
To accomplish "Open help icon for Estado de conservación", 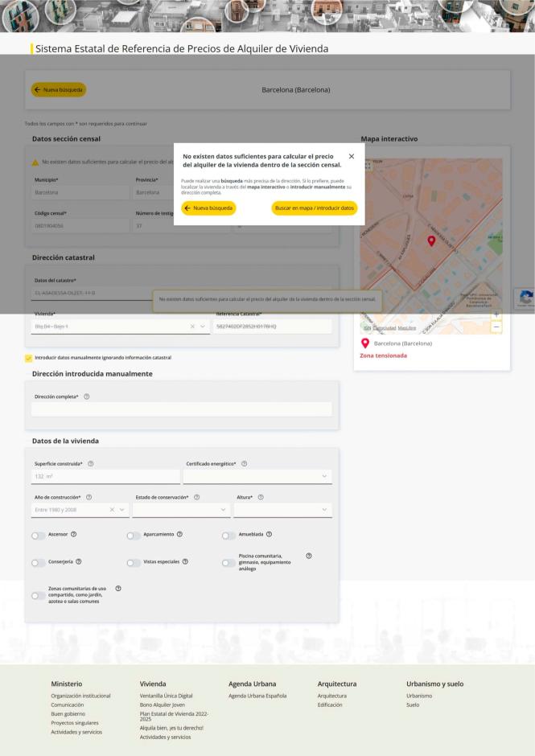I will pyautogui.click(x=197, y=497).
